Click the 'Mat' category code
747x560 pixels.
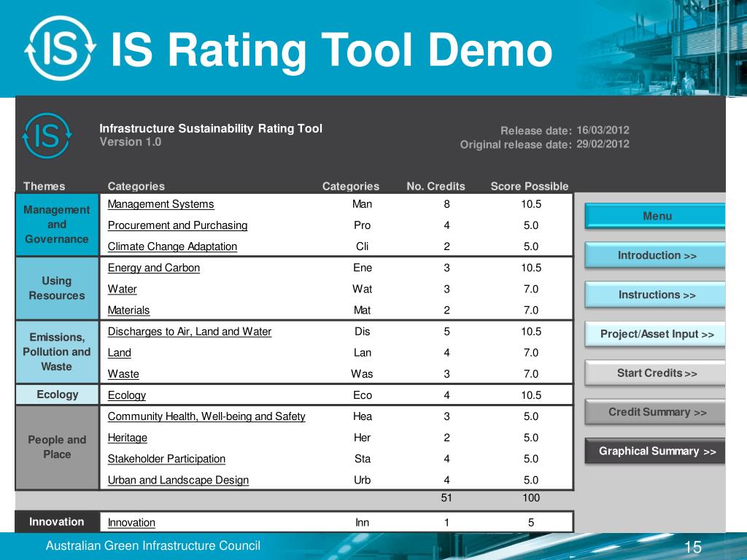tap(362, 311)
